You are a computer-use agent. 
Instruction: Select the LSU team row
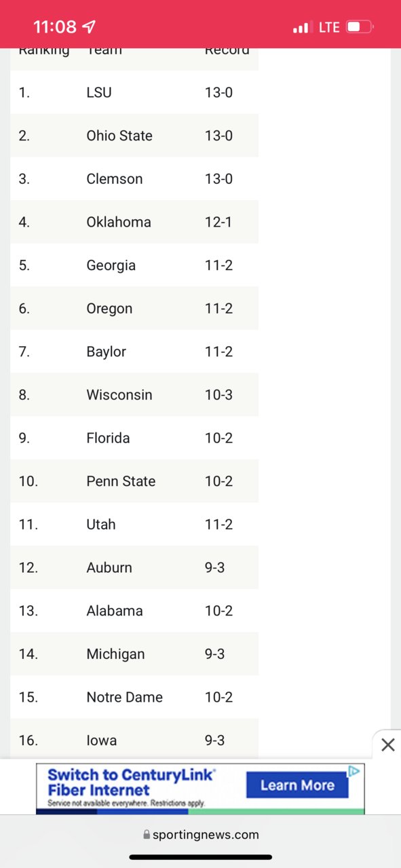[x=134, y=92]
